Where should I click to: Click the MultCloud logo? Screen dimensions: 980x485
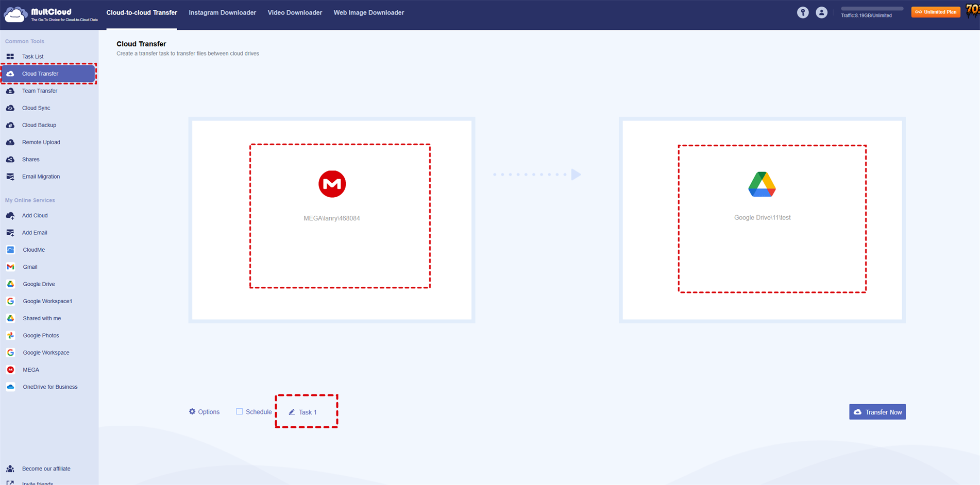tap(50, 14)
